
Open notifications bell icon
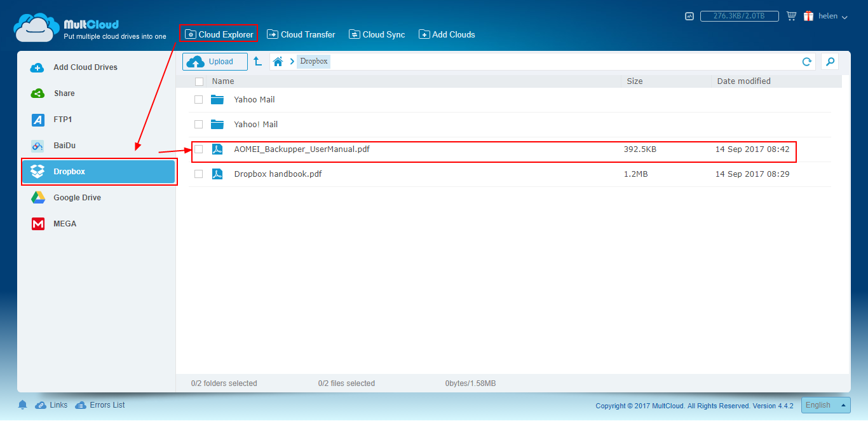(x=23, y=405)
